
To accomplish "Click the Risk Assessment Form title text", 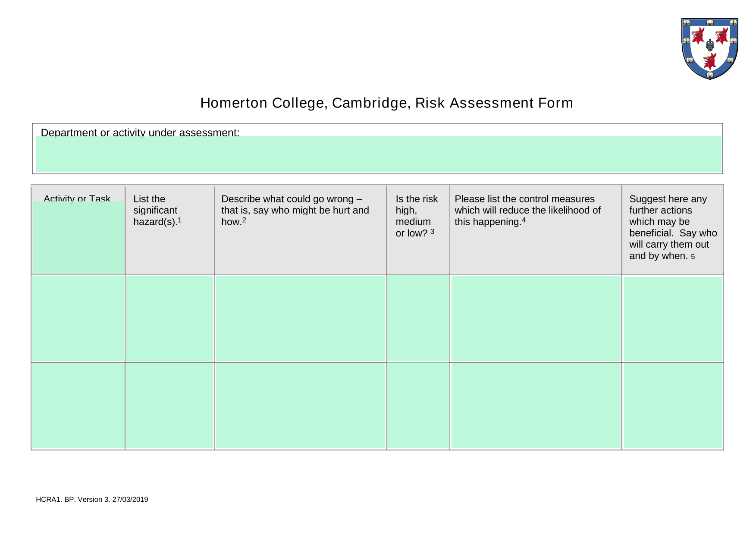I will click(x=386, y=103).
